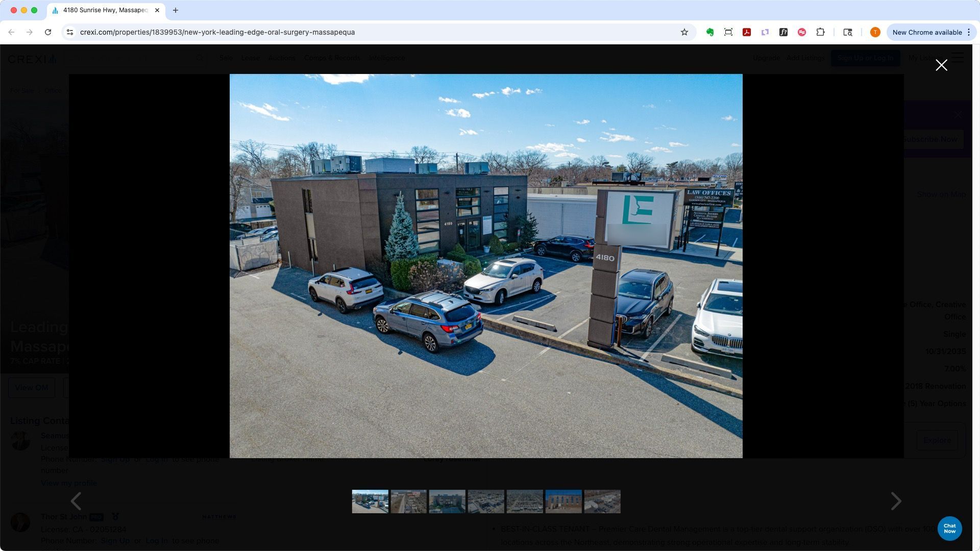The width and height of the screenshot is (980, 551).
Task: Open the last gallery thumbnail
Action: tap(602, 502)
